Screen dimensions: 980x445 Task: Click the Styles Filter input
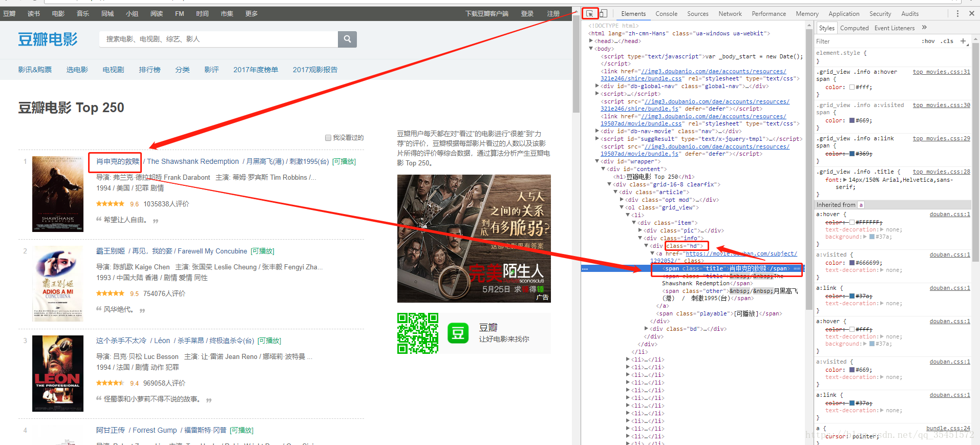pyautogui.click(x=865, y=41)
